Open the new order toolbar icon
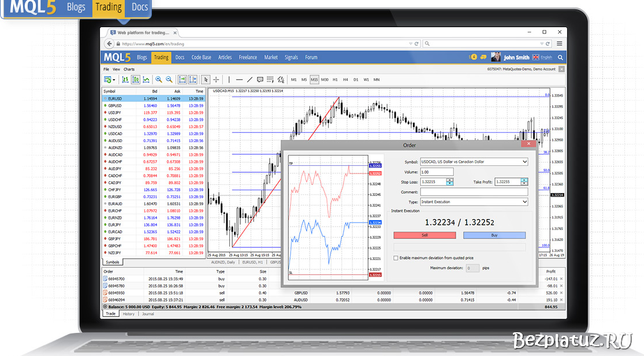Image resolution: width=644 pixels, height=356 pixels. 107,80
